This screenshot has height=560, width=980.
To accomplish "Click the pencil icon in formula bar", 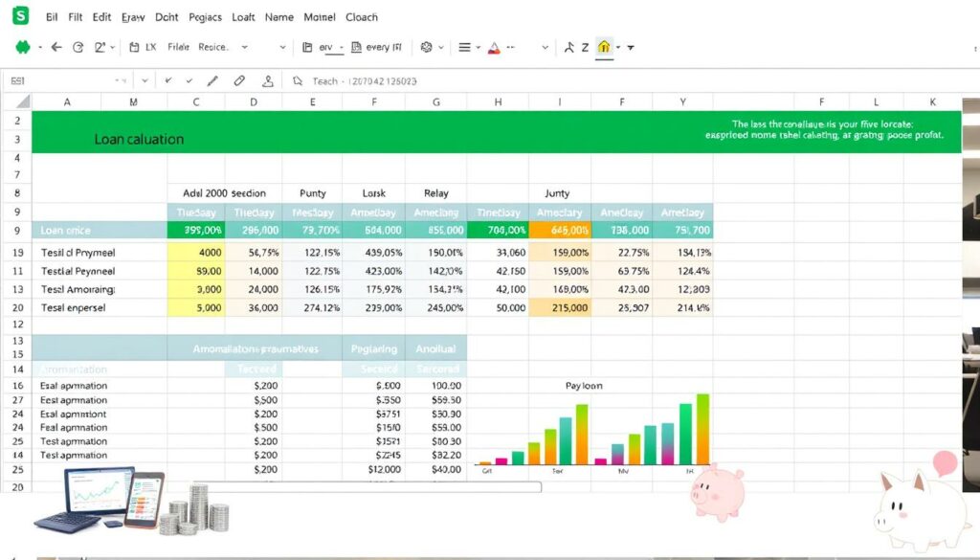I will tap(212, 80).
